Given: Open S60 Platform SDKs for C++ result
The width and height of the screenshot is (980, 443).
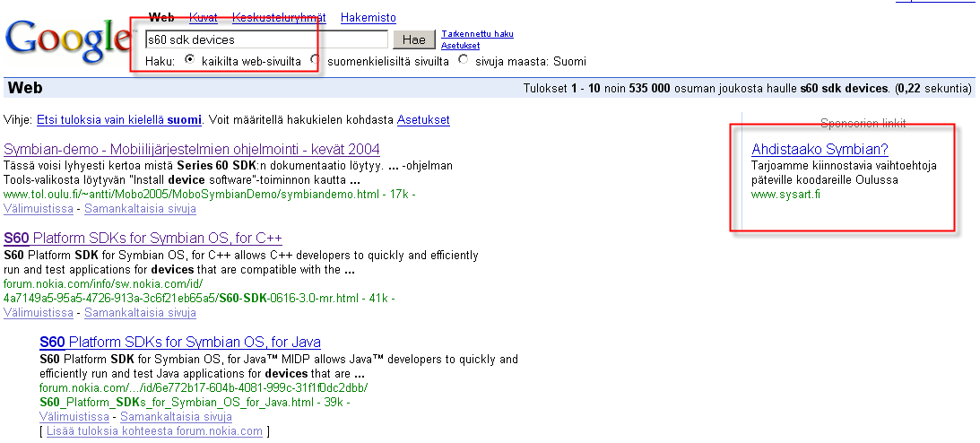Looking at the screenshot, I should 143,239.
